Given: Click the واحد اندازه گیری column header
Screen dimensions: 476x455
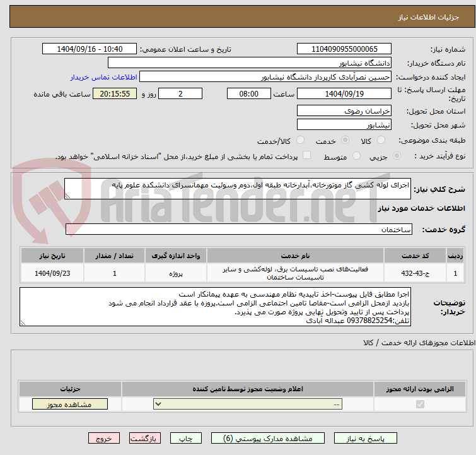Looking at the screenshot, I should 176,256.
